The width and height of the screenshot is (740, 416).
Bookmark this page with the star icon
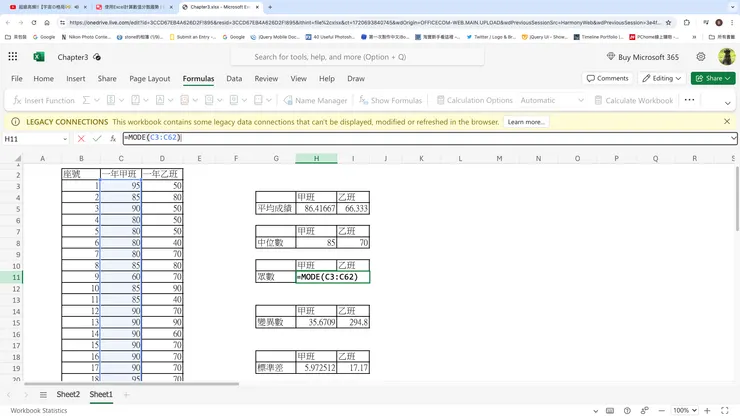point(668,22)
